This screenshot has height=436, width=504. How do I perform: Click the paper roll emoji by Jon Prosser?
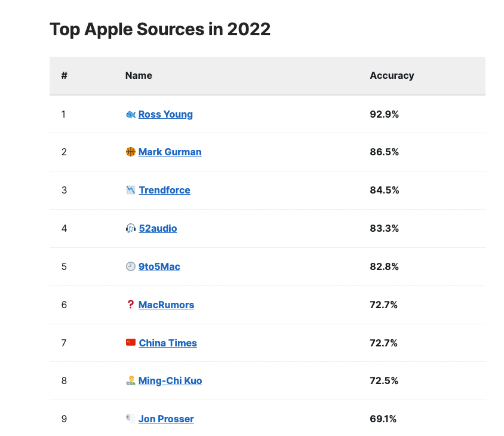(131, 419)
